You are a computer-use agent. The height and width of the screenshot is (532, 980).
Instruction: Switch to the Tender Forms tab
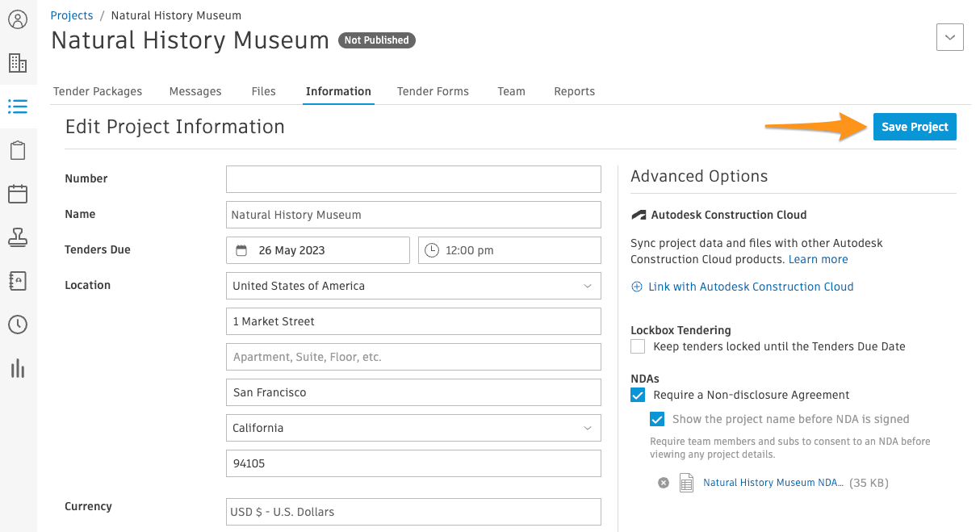tap(433, 91)
